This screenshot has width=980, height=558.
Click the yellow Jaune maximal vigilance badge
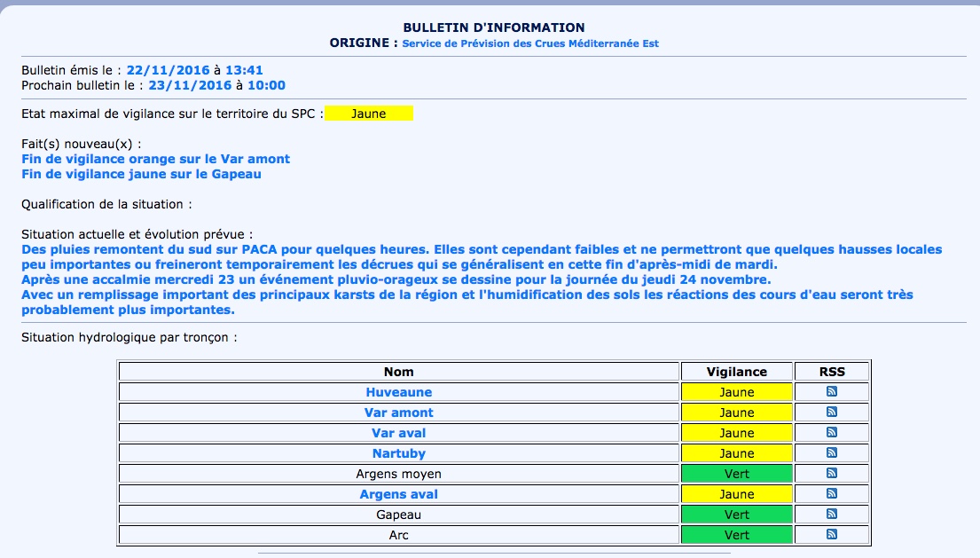pyautogui.click(x=369, y=114)
